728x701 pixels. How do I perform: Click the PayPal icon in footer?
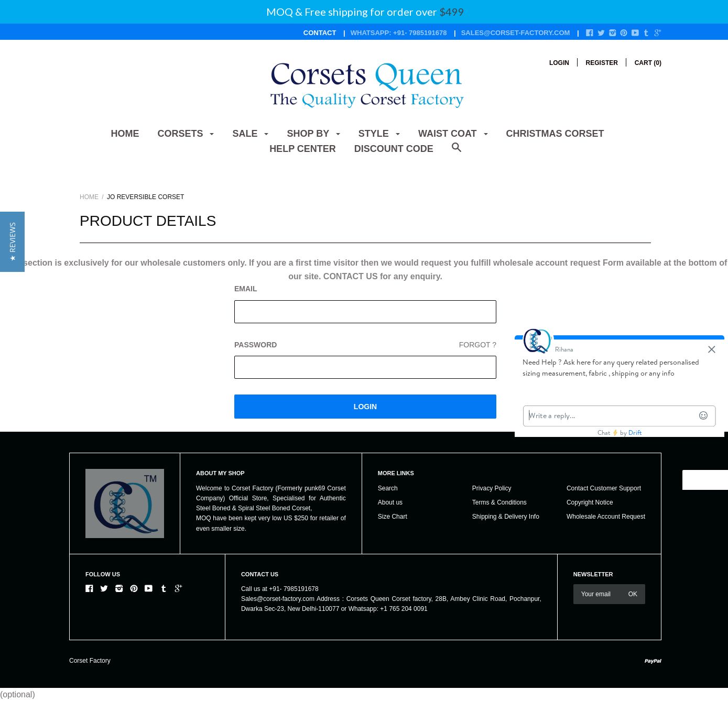click(653, 661)
